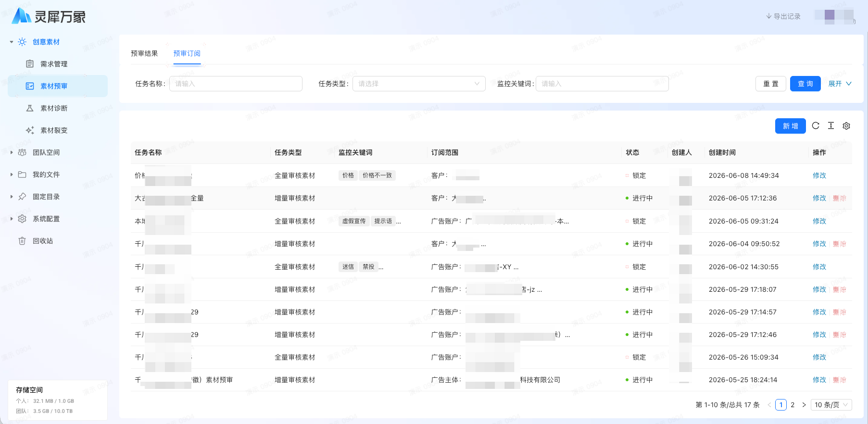The image size is (868, 424).
Task: Click the 回收站 trash icon
Action: 22,241
